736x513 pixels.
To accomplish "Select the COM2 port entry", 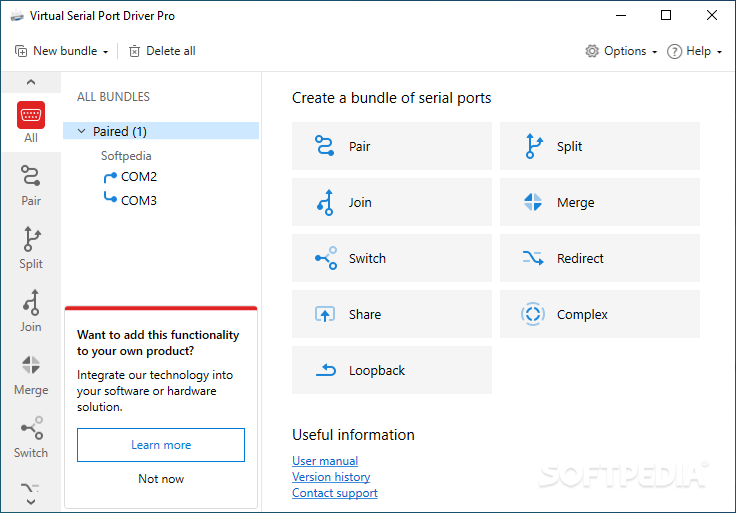I will click(x=130, y=177).
